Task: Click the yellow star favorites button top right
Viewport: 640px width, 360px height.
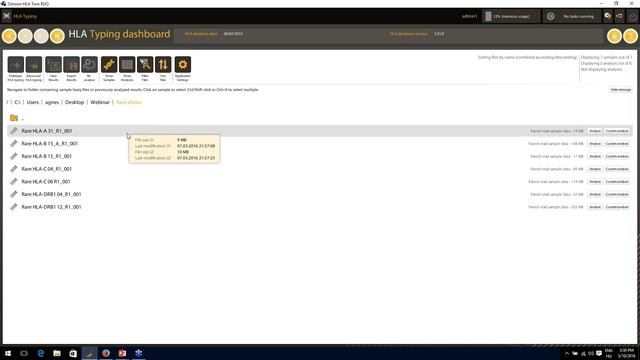Action: (x=614, y=36)
